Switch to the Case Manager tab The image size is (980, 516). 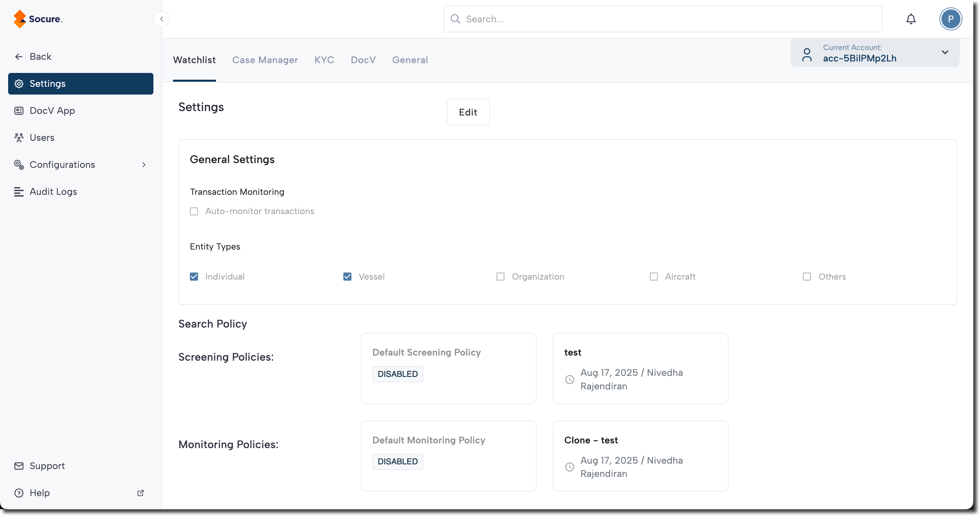pyautogui.click(x=265, y=60)
